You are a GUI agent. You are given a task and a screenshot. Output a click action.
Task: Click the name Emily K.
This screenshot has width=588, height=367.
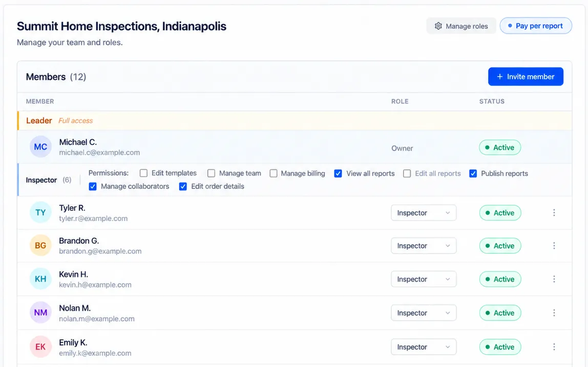pos(73,342)
